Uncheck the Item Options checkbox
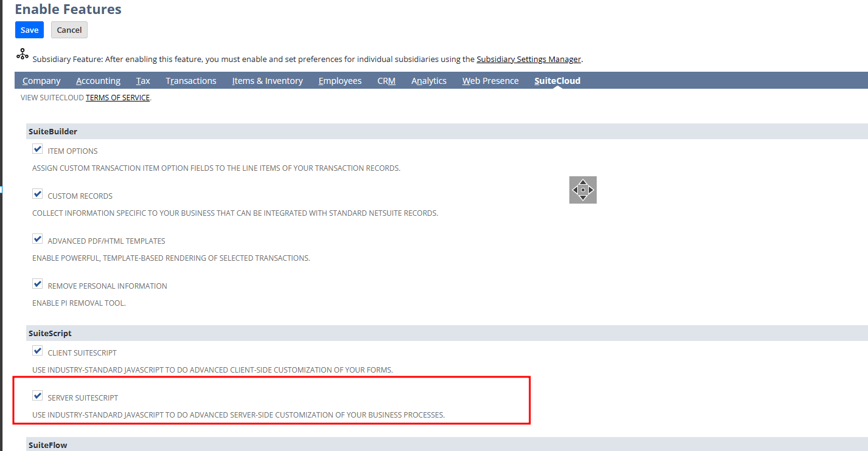The height and width of the screenshot is (451, 868). (x=38, y=149)
